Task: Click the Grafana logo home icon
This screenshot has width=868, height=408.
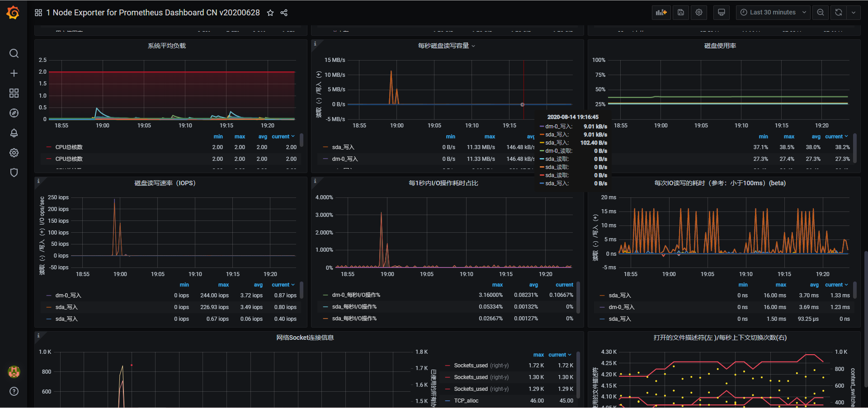Action: (x=13, y=13)
